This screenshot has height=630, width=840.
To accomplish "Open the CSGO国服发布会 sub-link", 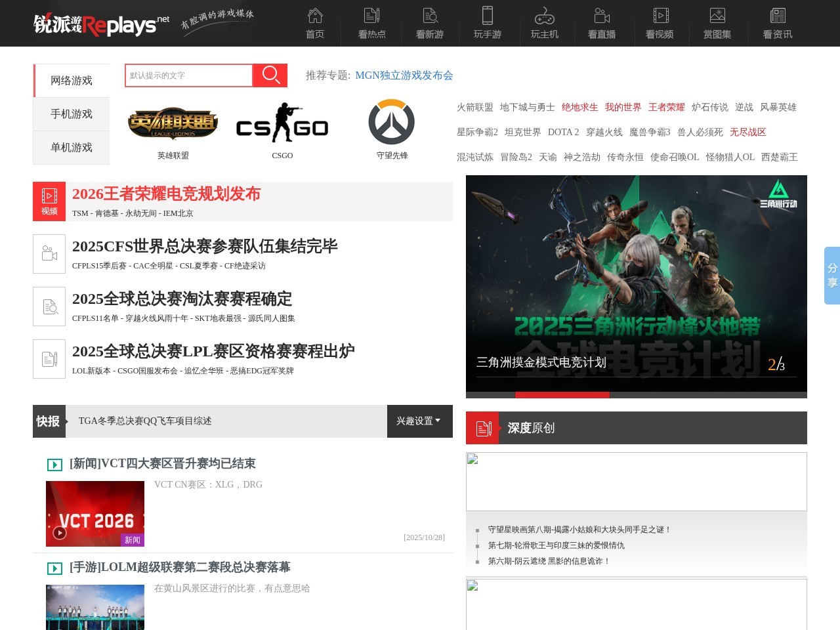I will pos(148,371).
